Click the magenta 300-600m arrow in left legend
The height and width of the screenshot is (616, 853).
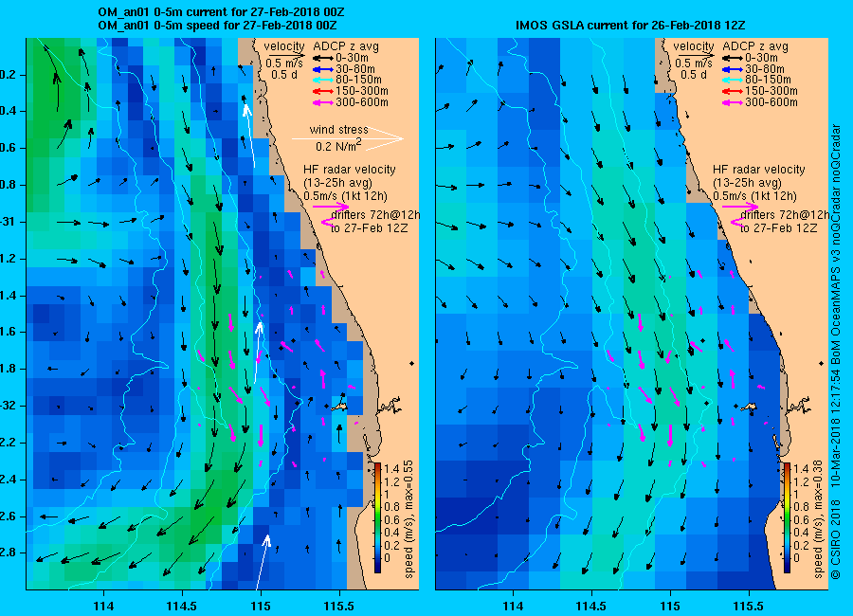coord(323,102)
